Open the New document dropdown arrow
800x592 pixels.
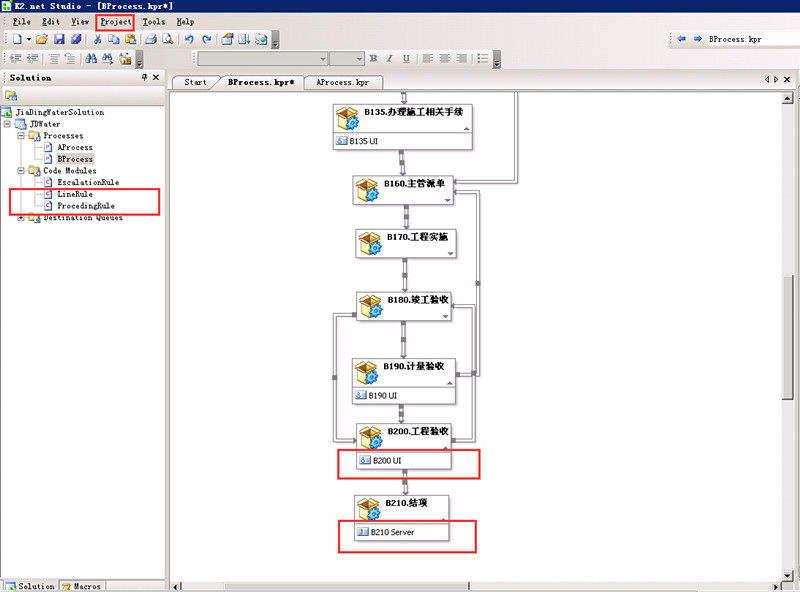29,39
